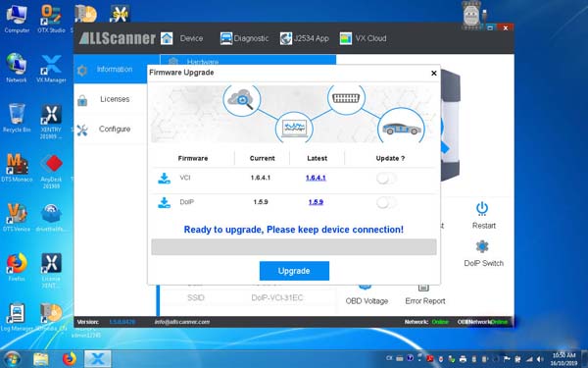Open the Firefox desktop icon
This screenshot has height=368, width=588.
(x=17, y=267)
